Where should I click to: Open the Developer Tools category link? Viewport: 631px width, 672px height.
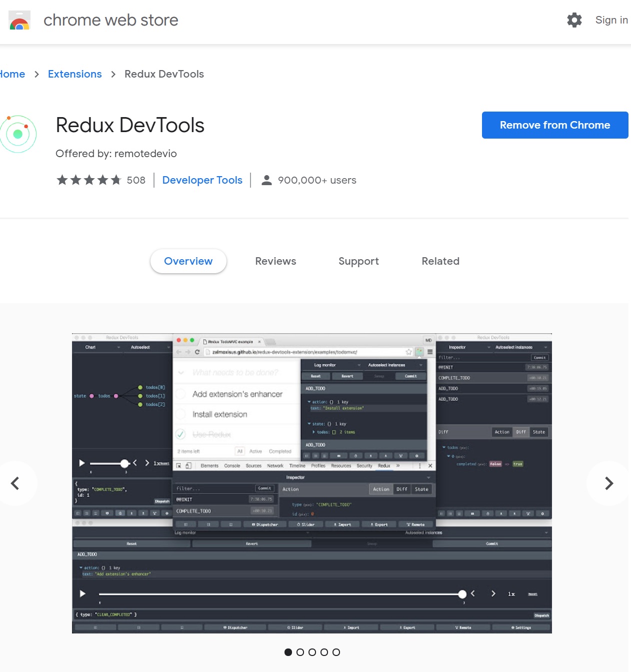coord(202,180)
